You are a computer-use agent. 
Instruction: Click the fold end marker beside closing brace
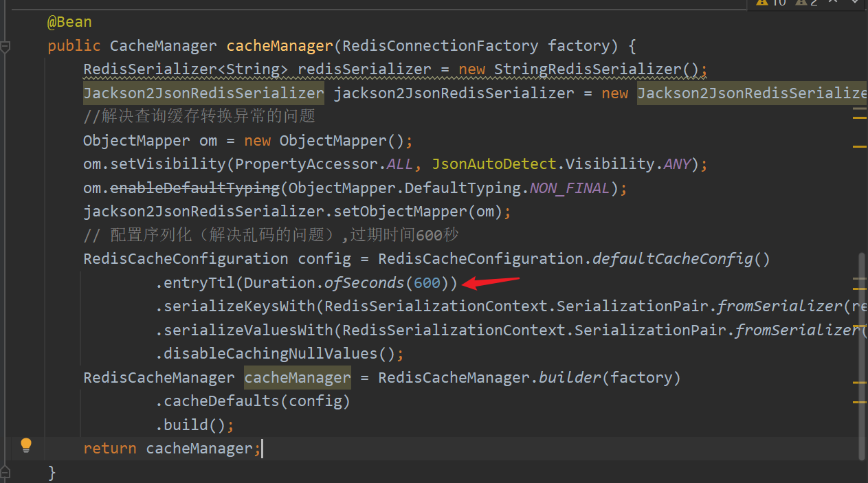5,472
